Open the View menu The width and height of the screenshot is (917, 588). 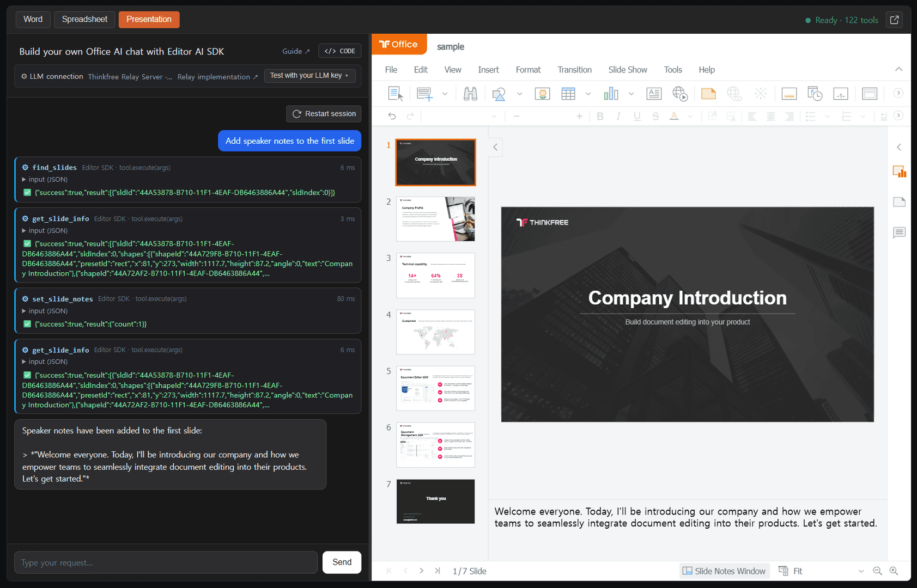point(453,70)
